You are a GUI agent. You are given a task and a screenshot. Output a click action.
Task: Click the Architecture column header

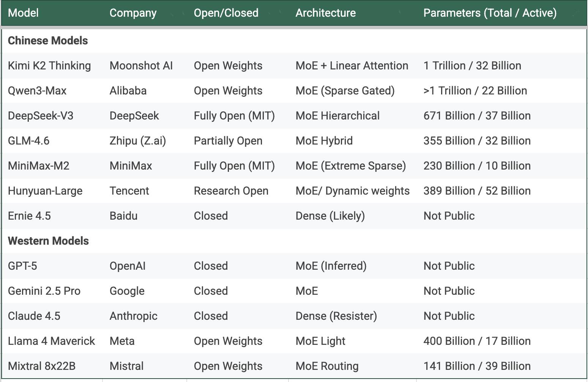click(325, 13)
